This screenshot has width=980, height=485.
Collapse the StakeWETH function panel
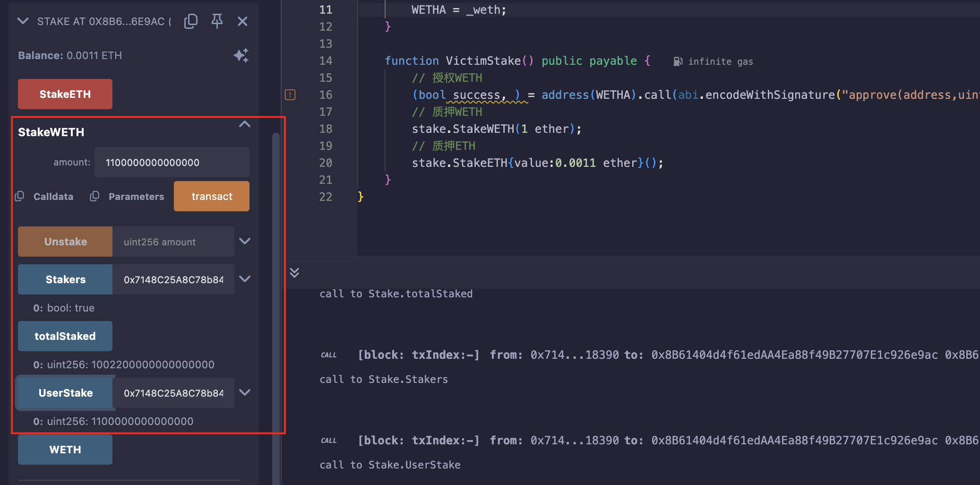tap(245, 124)
